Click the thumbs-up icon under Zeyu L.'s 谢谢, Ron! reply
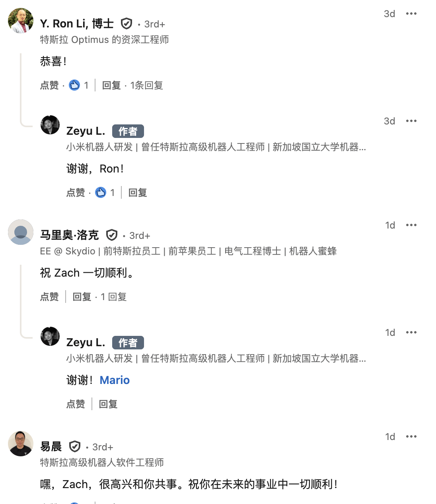This screenshot has width=436, height=504. coord(101,192)
